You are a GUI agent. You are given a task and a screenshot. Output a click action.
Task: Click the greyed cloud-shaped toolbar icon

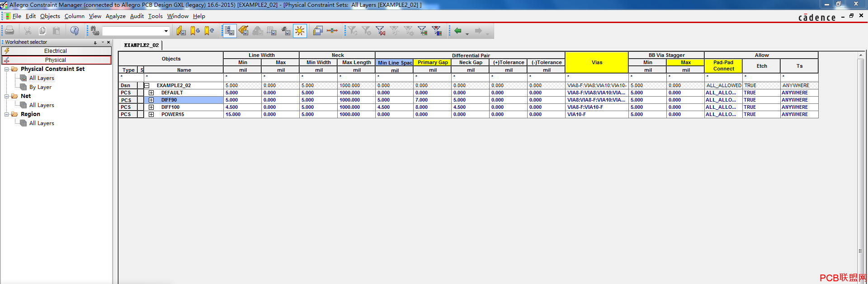[258, 31]
